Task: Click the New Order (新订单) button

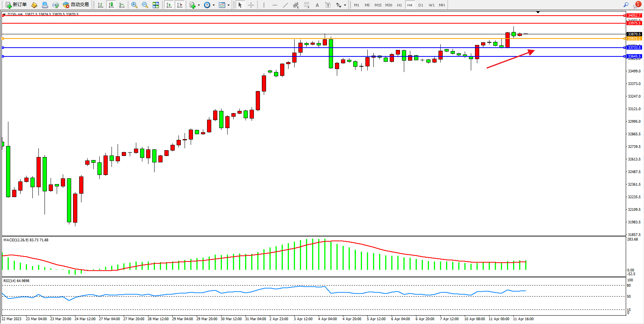Action: point(16,5)
